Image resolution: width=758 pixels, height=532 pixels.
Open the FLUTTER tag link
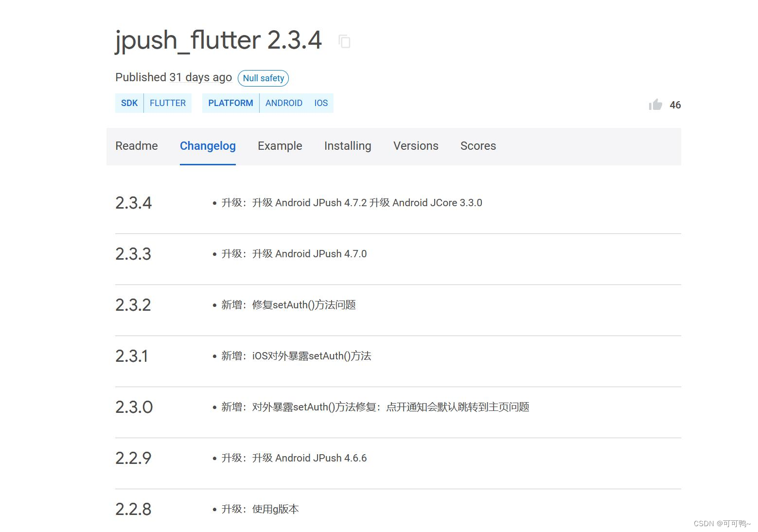pos(168,103)
